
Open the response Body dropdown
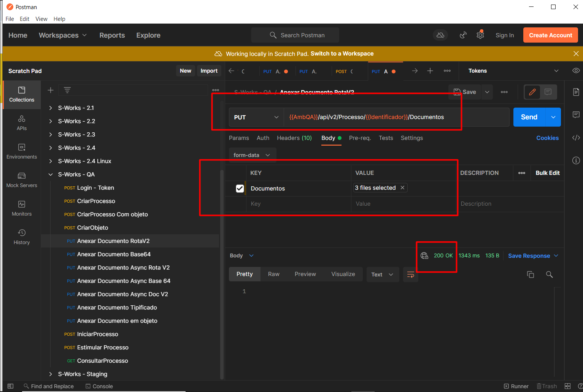click(241, 256)
